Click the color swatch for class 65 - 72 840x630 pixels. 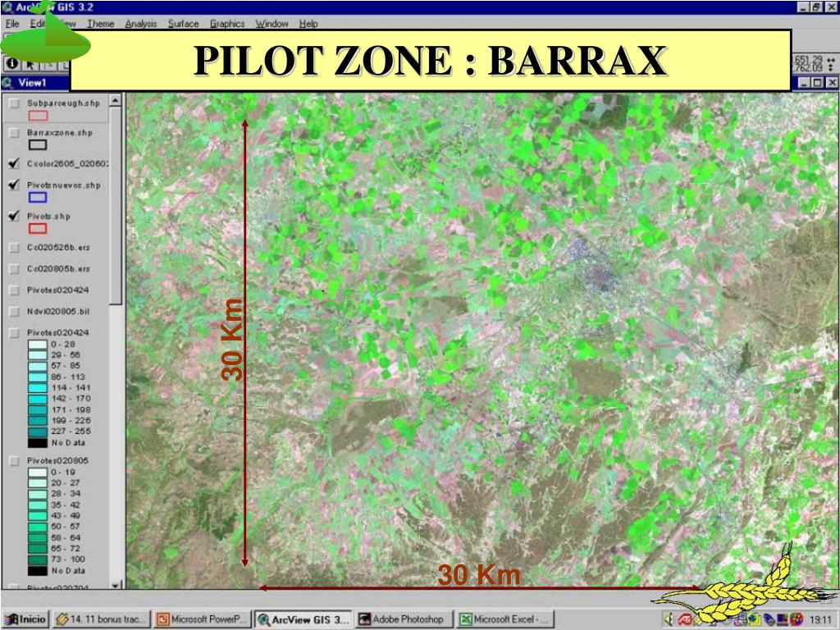tap(38, 549)
